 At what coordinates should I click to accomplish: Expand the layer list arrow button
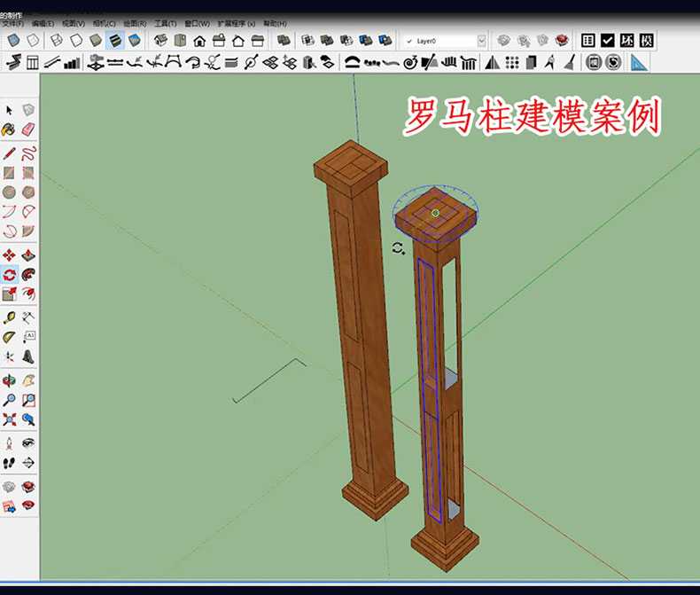[481, 41]
